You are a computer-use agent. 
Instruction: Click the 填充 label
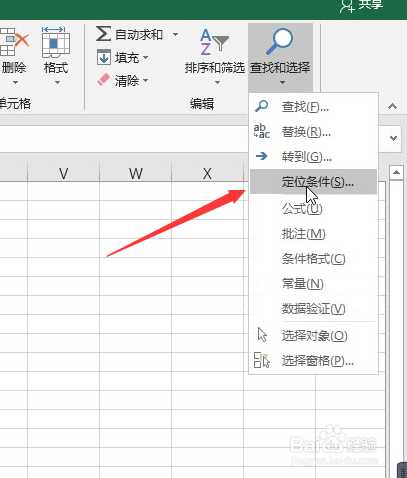pyautogui.click(x=127, y=58)
